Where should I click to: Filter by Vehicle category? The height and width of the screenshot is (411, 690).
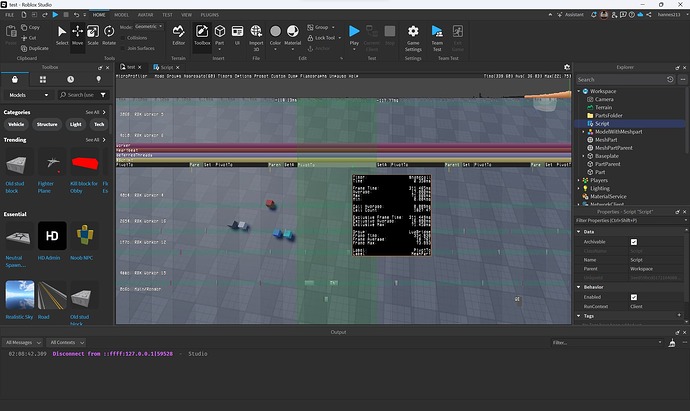[x=16, y=125]
